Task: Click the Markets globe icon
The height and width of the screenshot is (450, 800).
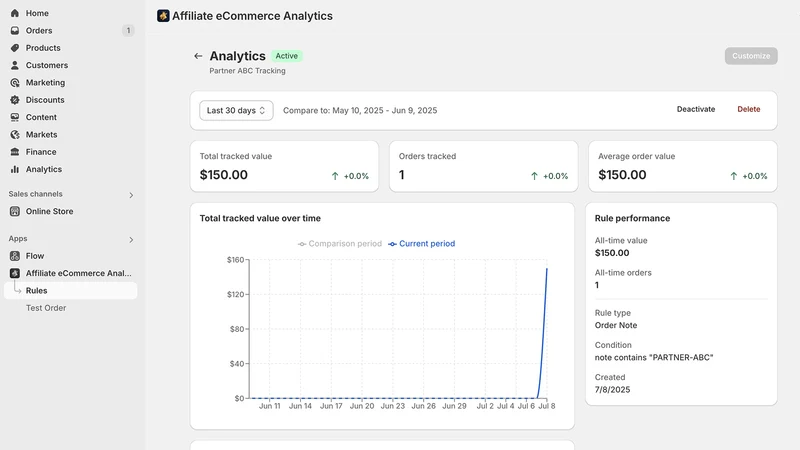Action: 15,135
